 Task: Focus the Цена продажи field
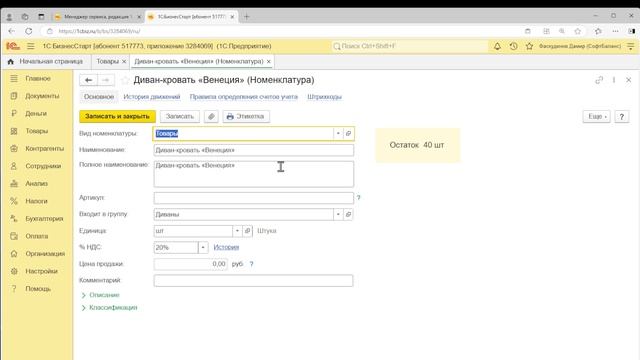(191, 264)
